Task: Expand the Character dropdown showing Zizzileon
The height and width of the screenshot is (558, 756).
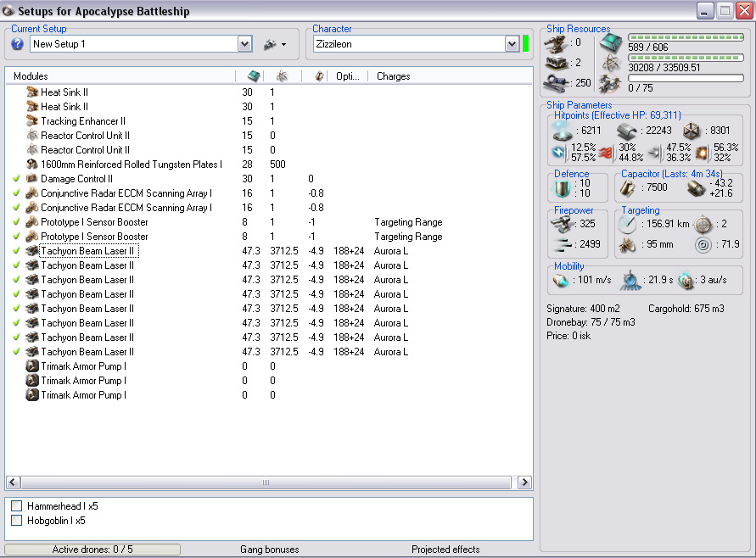Action: click(512, 44)
